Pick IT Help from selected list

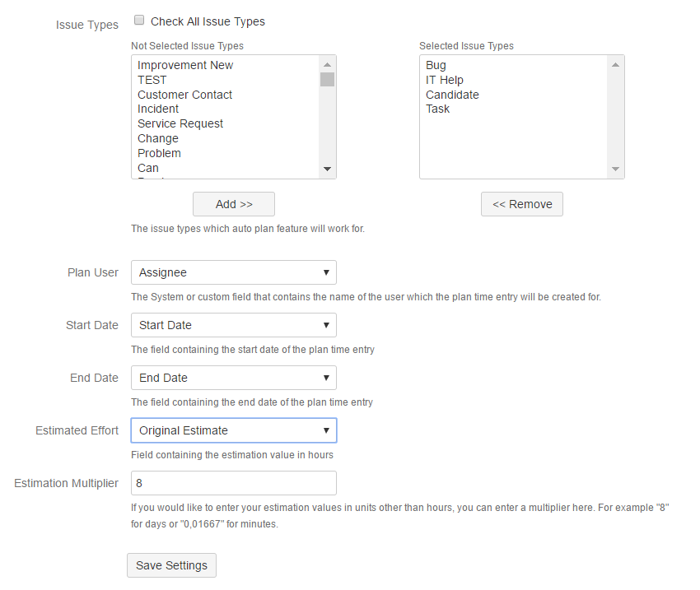445,80
